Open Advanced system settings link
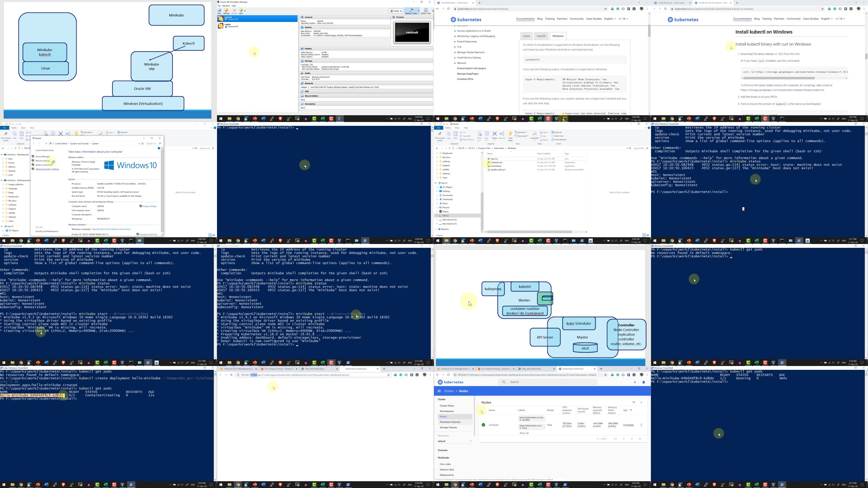This screenshot has width=868, height=488. (x=47, y=169)
